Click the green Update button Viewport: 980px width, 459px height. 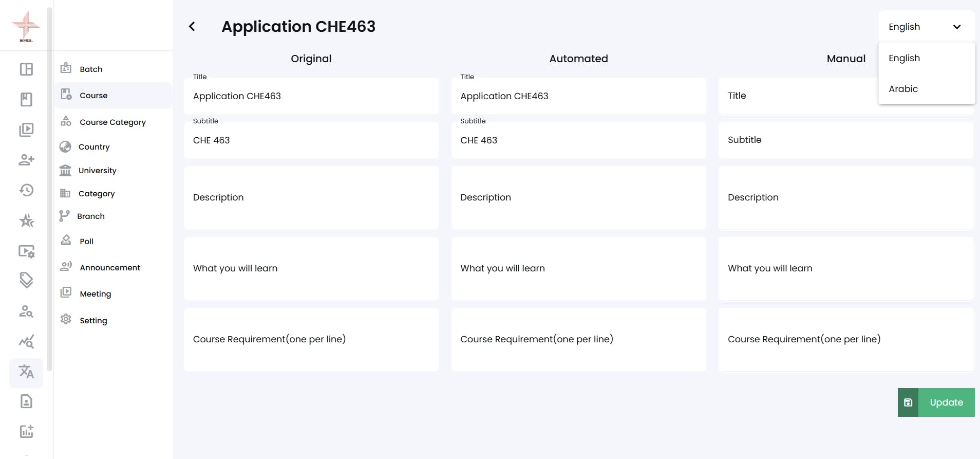(936, 402)
